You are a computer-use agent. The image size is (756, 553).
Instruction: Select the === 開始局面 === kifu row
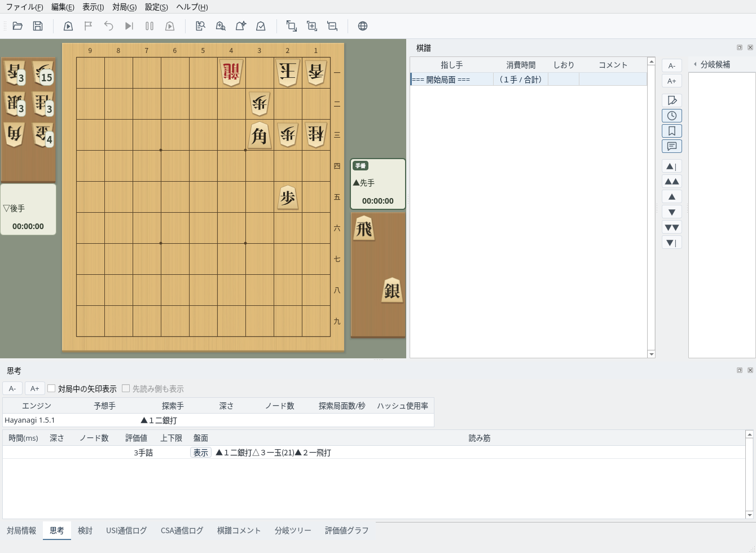click(529, 80)
